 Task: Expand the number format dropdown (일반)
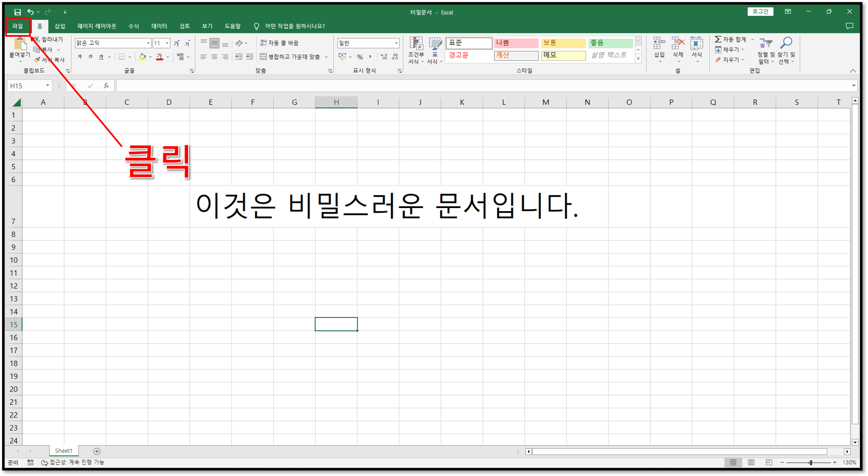(x=396, y=43)
